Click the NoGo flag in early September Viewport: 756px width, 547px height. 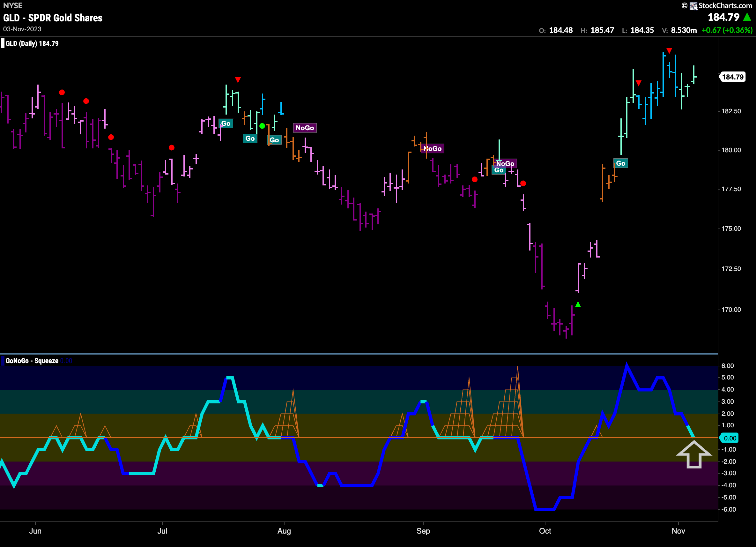[x=432, y=148]
